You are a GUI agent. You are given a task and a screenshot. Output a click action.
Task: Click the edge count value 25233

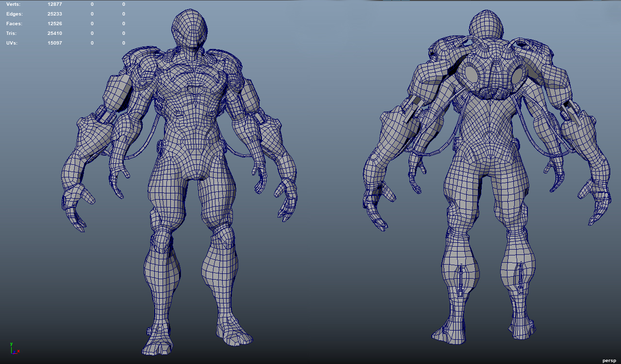pyautogui.click(x=55, y=14)
